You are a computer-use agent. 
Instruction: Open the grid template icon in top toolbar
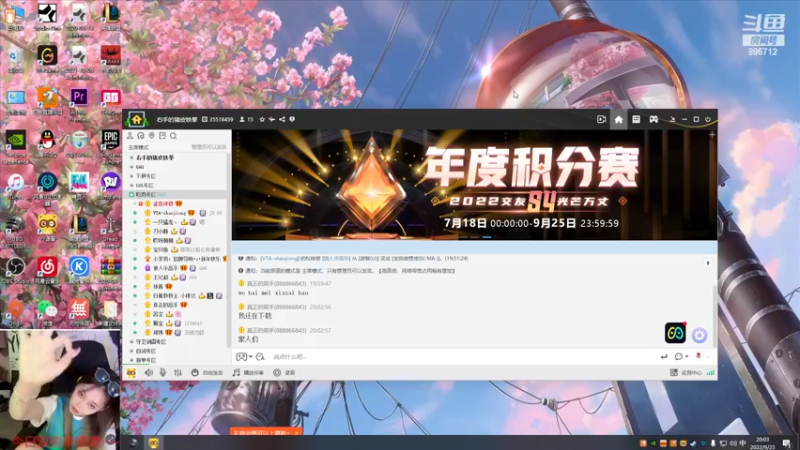(x=636, y=119)
